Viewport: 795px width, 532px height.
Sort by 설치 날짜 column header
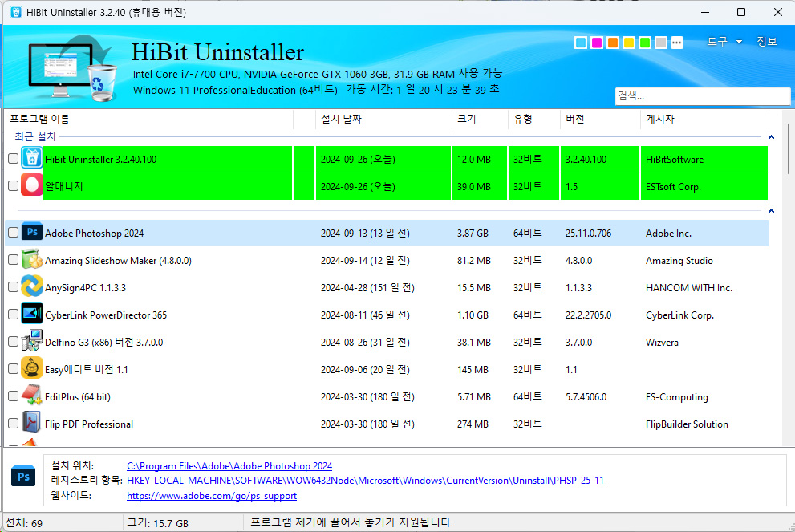click(x=383, y=120)
